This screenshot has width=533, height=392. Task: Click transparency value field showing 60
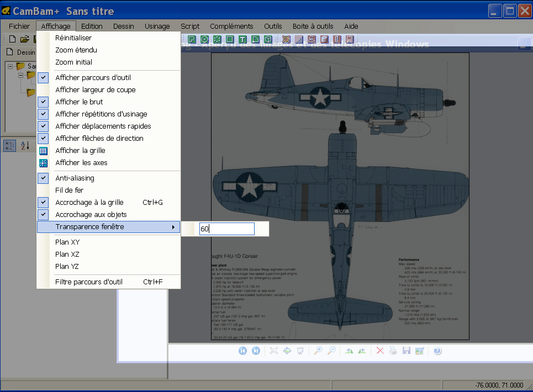(x=226, y=229)
